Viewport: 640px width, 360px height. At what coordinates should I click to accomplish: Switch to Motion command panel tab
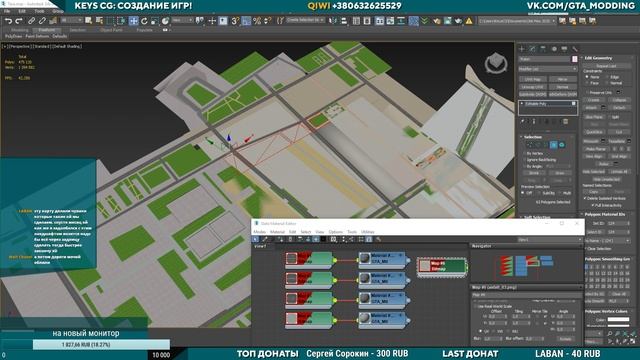[x=554, y=49]
